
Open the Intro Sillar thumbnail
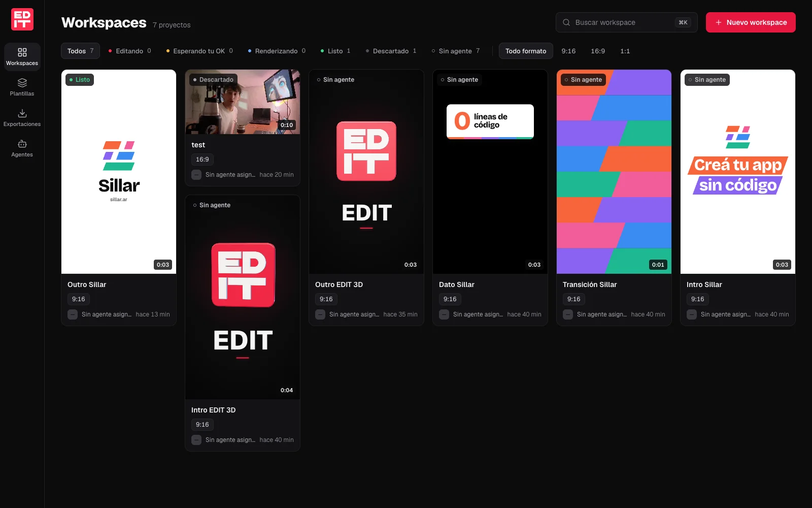[x=738, y=172]
